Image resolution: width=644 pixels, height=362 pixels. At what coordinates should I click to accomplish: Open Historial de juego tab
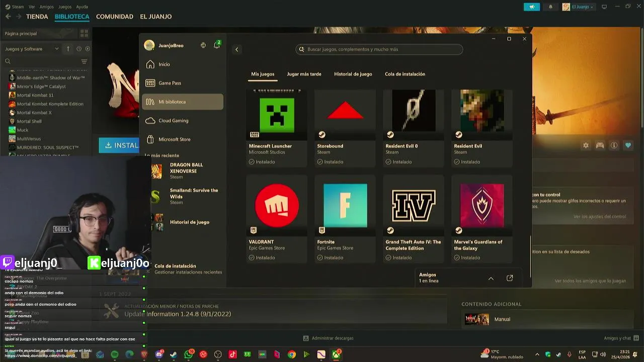pos(353,74)
